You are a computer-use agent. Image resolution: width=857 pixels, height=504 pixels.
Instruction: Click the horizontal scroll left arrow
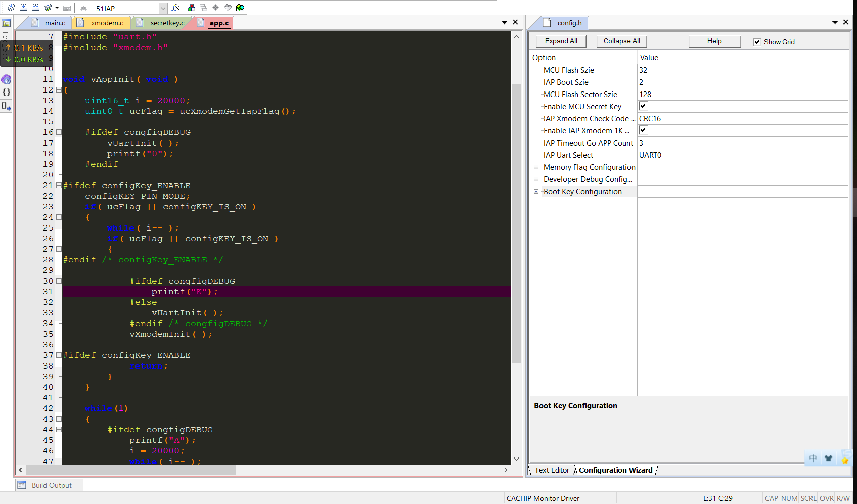tap(21, 470)
